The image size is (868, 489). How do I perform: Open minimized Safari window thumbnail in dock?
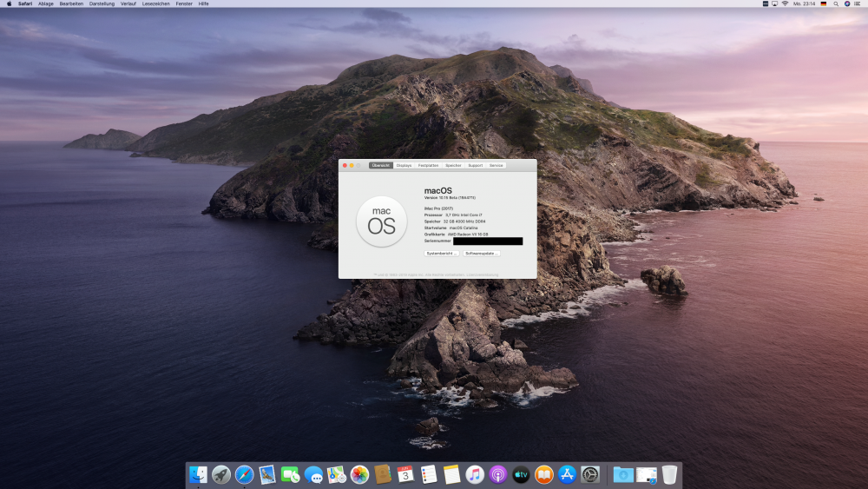(x=647, y=474)
